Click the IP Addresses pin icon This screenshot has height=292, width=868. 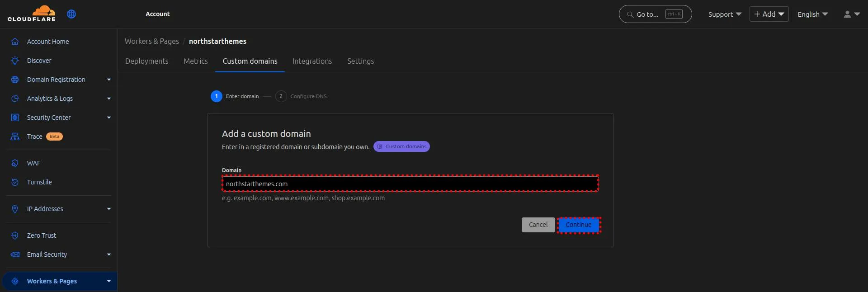click(15, 209)
